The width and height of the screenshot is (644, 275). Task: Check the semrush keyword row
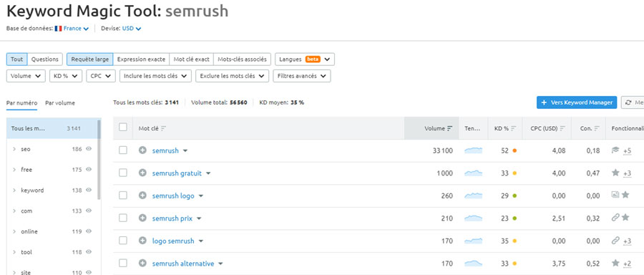(x=123, y=150)
